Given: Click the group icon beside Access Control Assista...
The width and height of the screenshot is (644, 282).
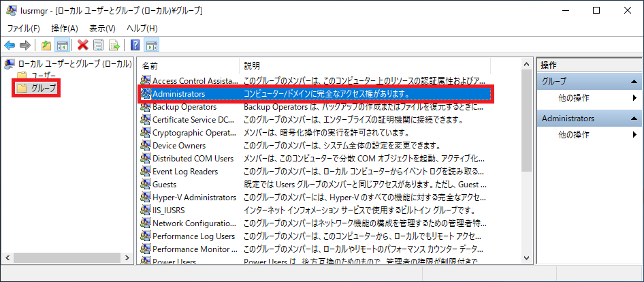Looking at the screenshot, I should (x=146, y=81).
